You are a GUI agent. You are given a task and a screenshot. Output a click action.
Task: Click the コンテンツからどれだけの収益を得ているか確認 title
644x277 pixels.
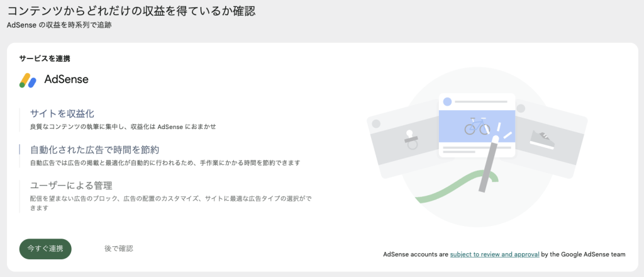tap(131, 11)
